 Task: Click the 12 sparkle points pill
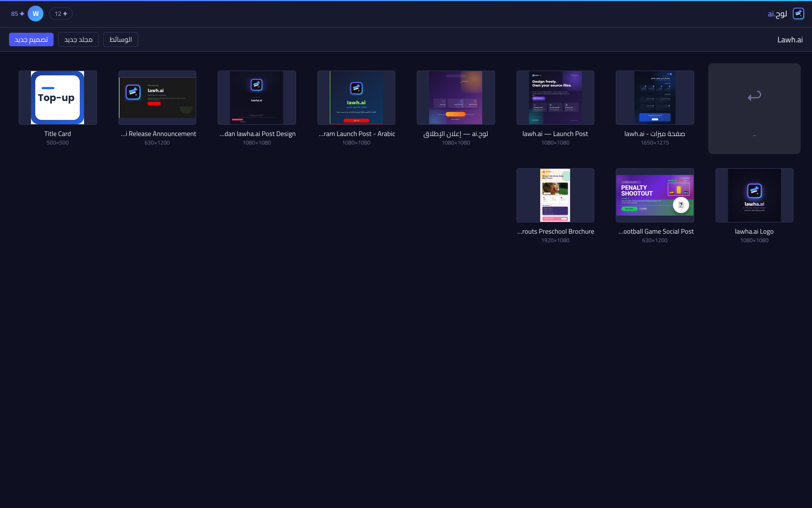point(61,14)
